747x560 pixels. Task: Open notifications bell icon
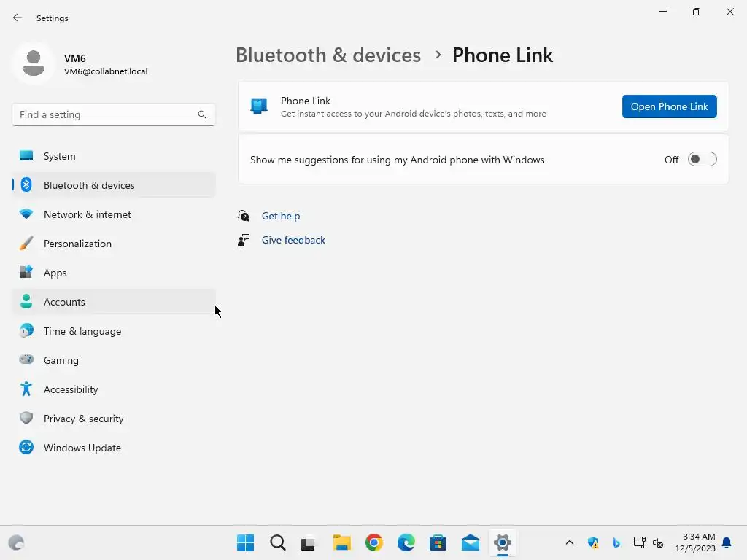727,542
